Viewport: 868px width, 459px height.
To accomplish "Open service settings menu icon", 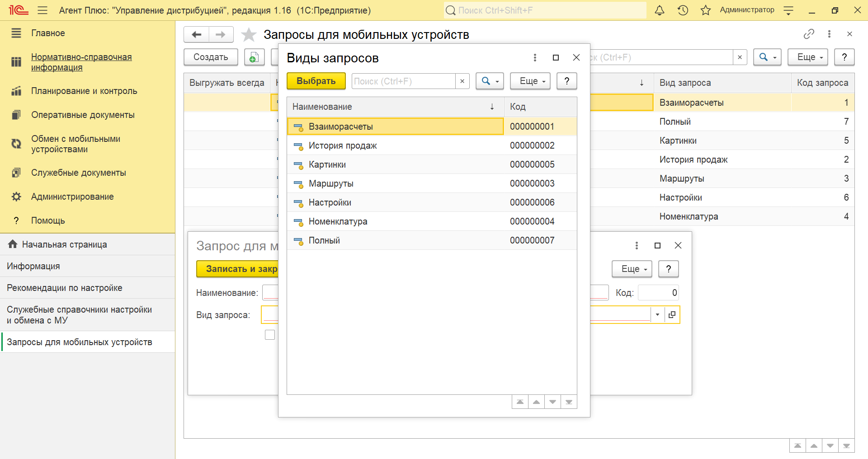I will coord(788,10).
